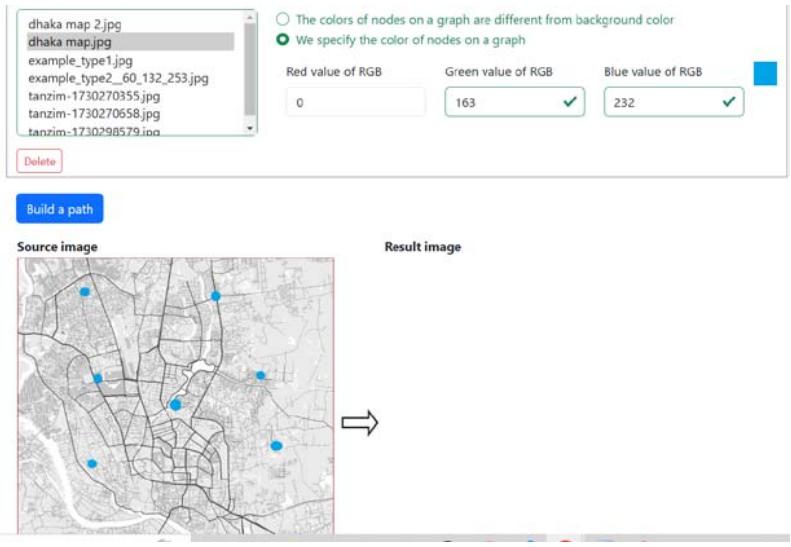Image resolution: width=791 pixels, height=547 pixels.
Task: Click the file list scroll down arrow
Action: click(250, 128)
